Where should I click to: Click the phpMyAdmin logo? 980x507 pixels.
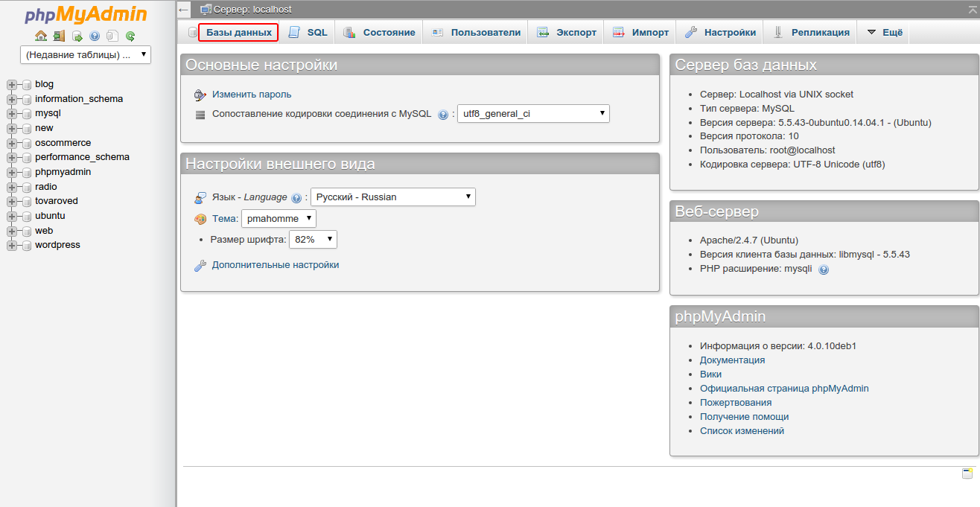(86, 15)
